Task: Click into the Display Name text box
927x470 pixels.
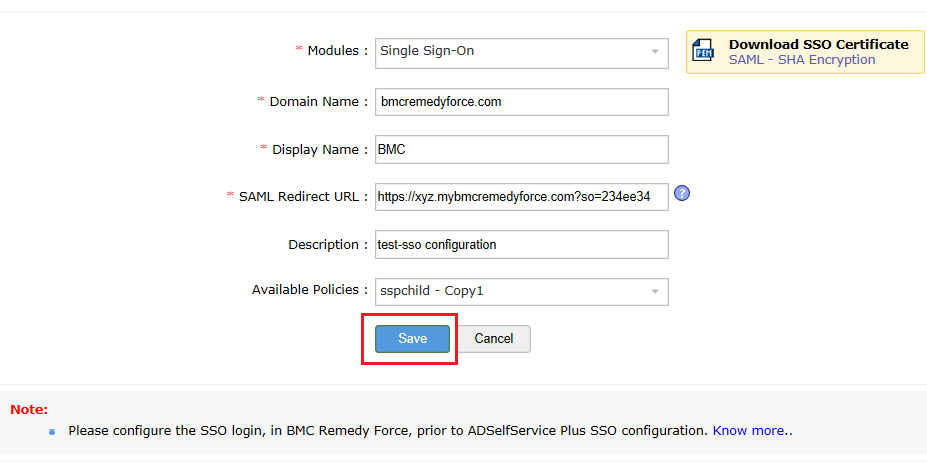Action: 521,150
